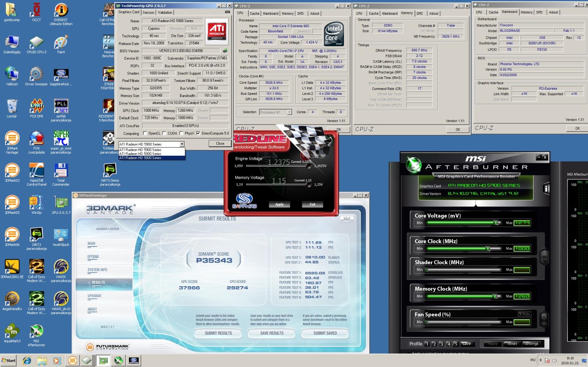Viewport: 588px width, 367px height.
Task: Open the CPUID CPU-Z desktop shortcut
Action: point(36,45)
